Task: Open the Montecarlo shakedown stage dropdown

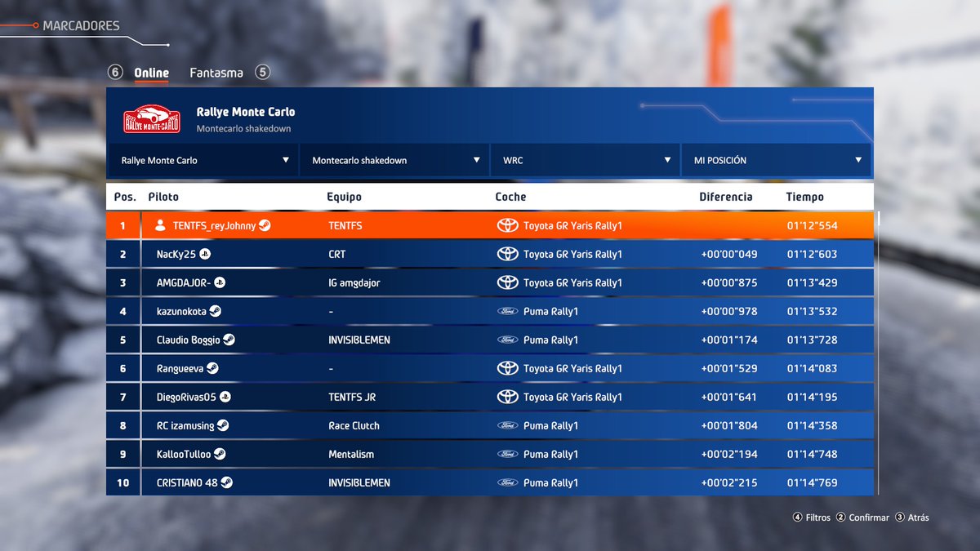Action: tap(394, 160)
